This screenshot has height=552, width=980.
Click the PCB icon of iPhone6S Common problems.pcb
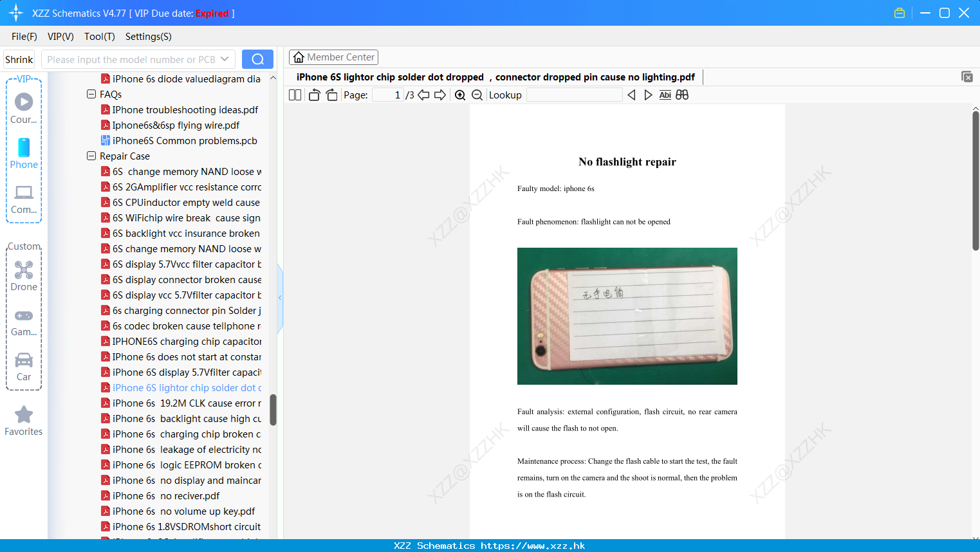click(106, 140)
